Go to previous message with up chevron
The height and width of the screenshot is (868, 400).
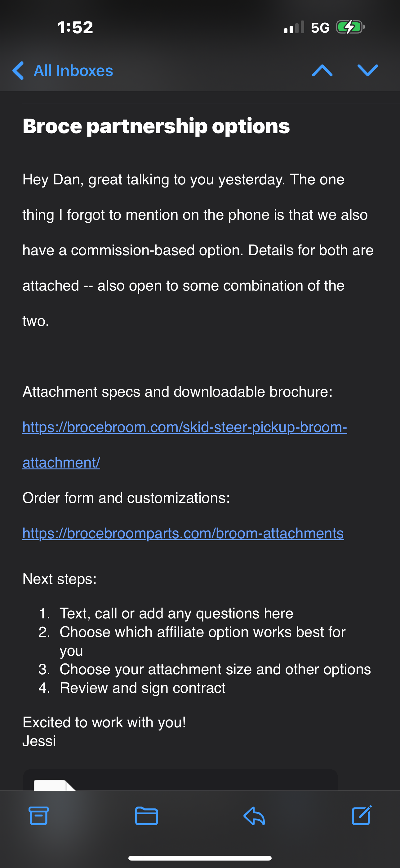322,70
